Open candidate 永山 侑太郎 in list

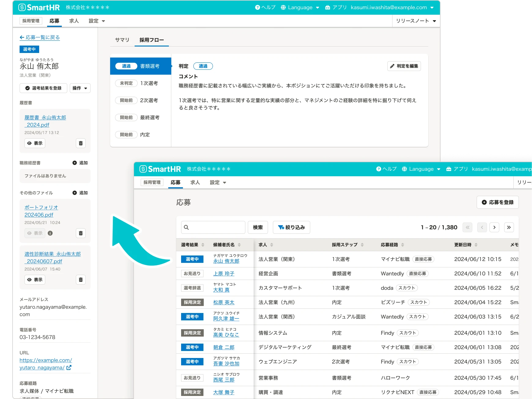tap(226, 261)
